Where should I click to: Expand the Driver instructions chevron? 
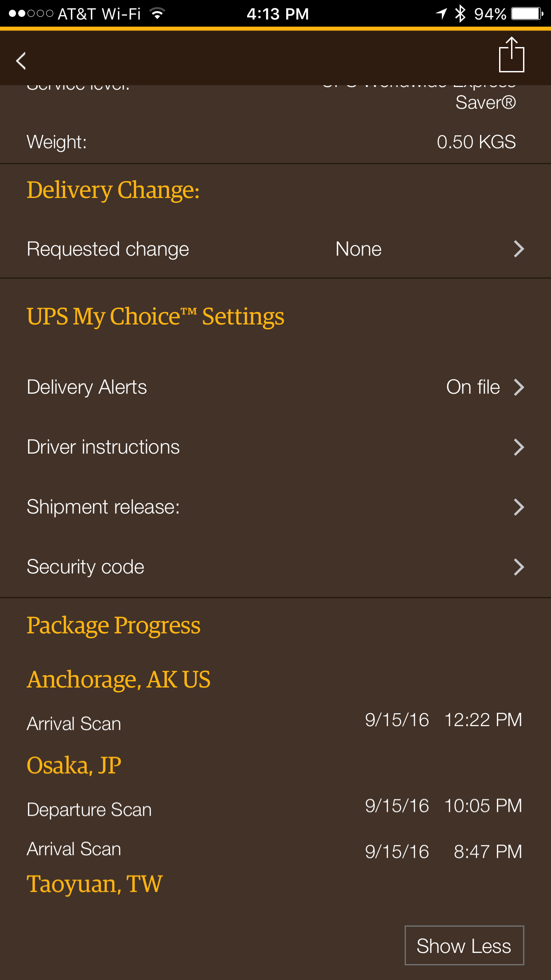[519, 447]
